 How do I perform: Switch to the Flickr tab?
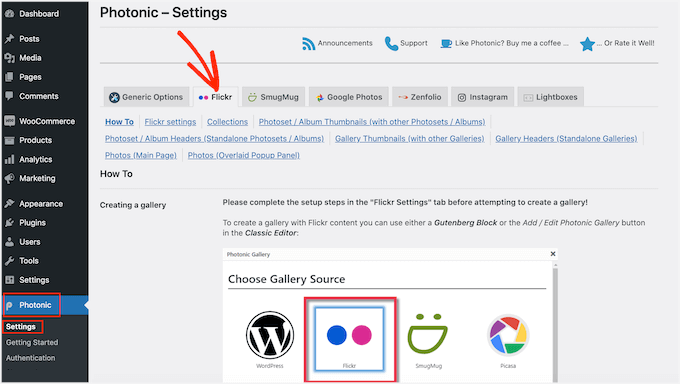coord(216,97)
